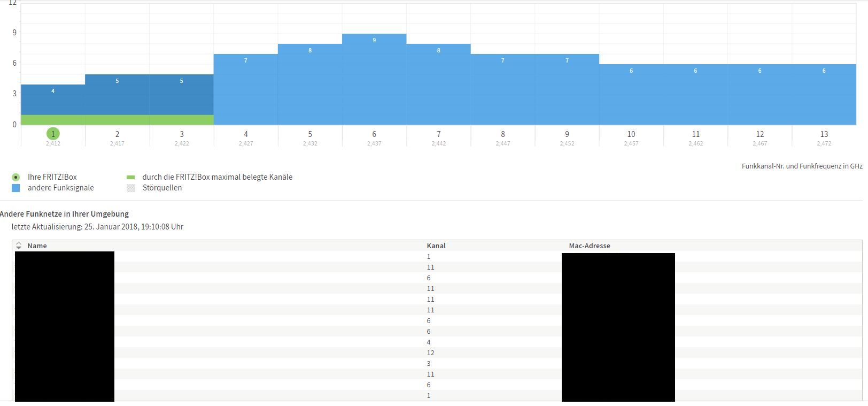Select the table row with Kanal 12
This screenshot has height=406, width=868.
430,353
